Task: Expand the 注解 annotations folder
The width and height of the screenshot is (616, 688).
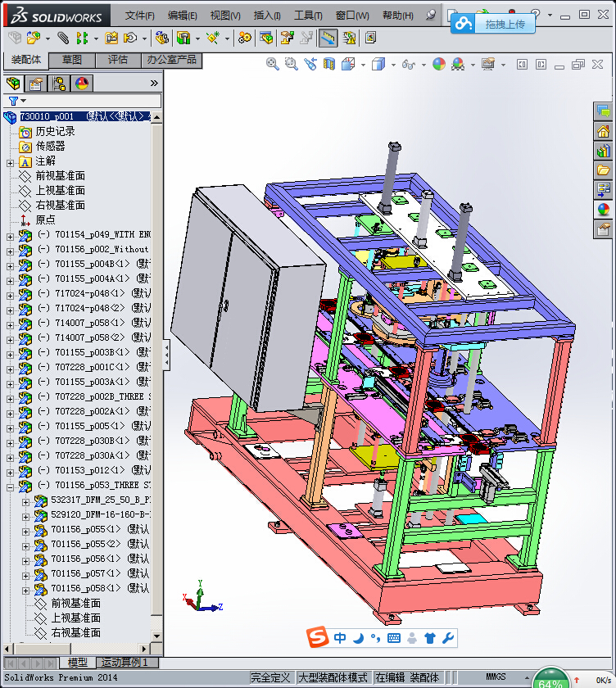Action: (x=10, y=163)
